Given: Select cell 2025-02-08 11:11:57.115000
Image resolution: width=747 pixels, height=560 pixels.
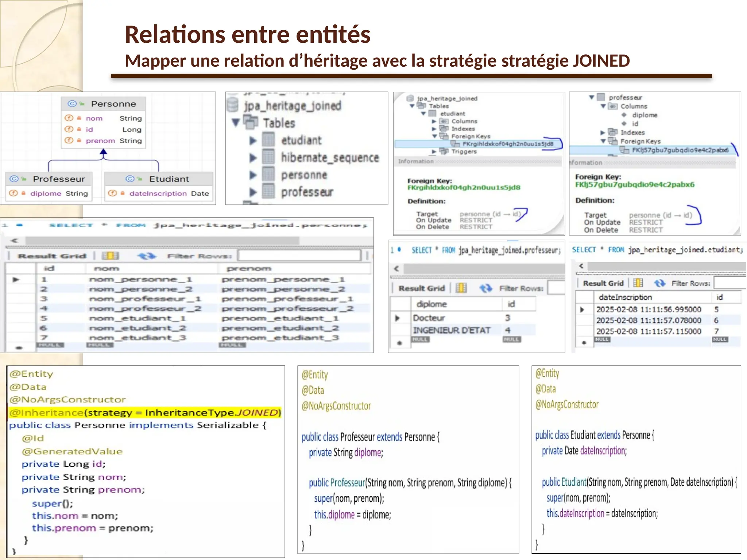Looking at the screenshot, I should coord(649,331).
